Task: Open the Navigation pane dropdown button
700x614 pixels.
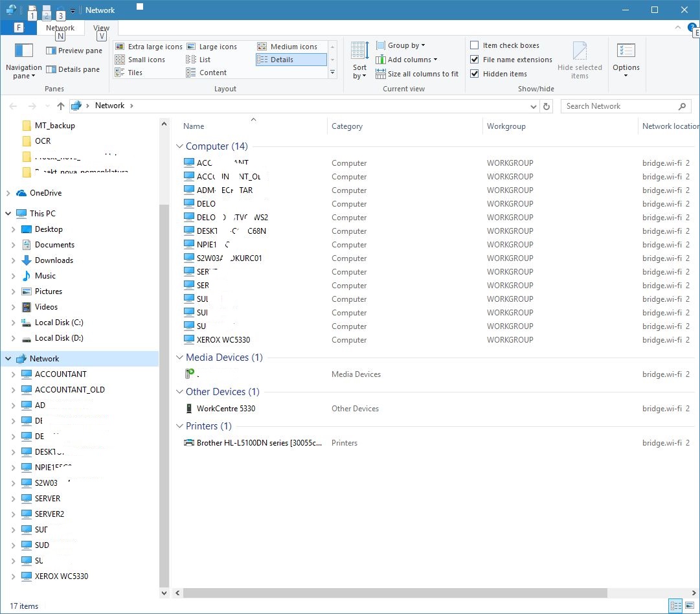Action: 24,61
